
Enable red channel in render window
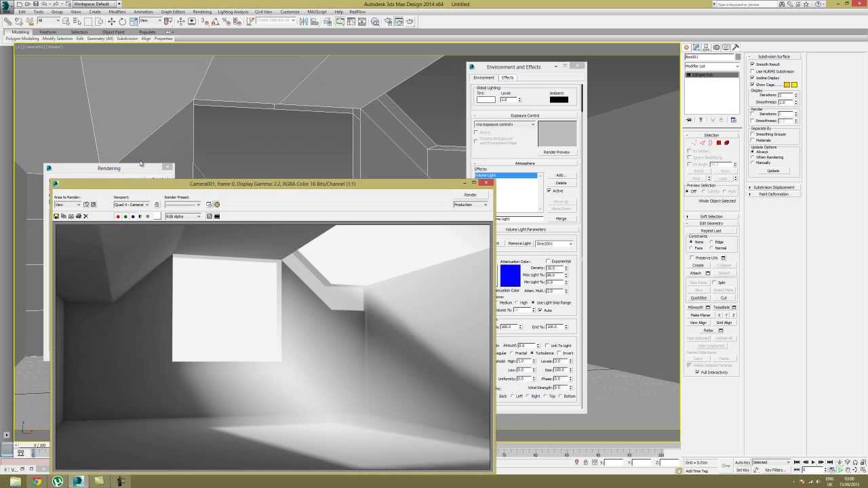pyautogui.click(x=118, y=216)
